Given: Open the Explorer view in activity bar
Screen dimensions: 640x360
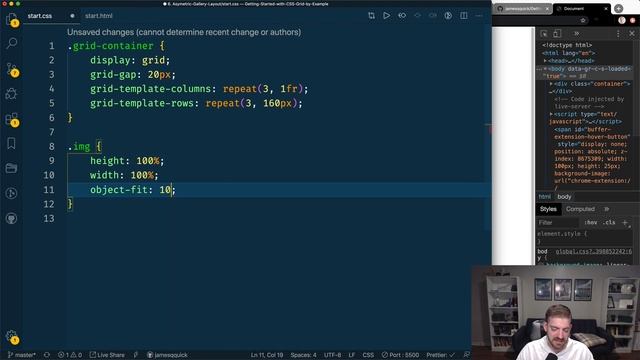Looking at the screenshot, I should [11, 19].
